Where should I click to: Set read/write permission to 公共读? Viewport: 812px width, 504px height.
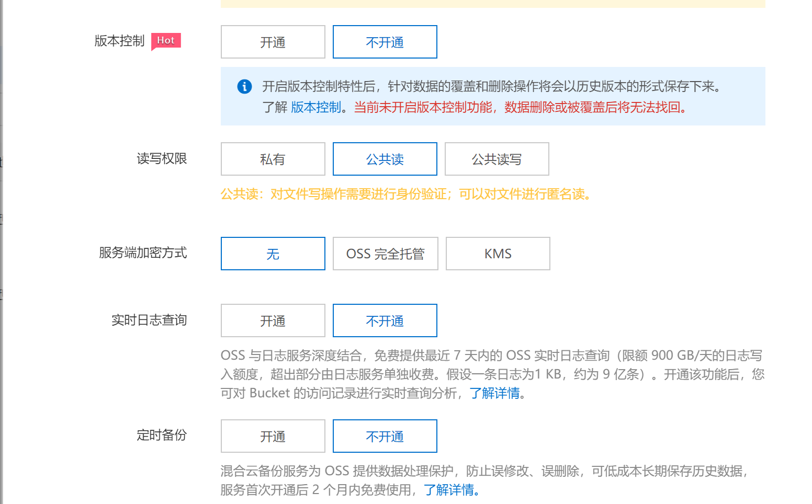click(x=385, y=159)
